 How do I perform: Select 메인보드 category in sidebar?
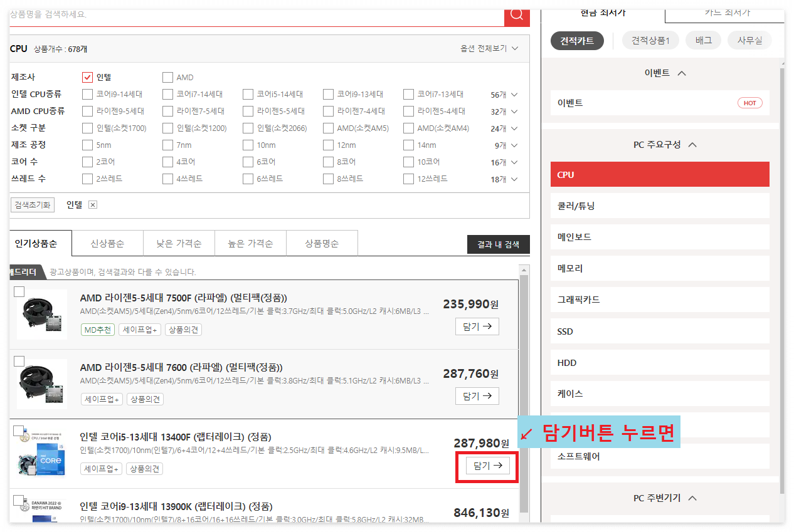(x=660, y=237)
